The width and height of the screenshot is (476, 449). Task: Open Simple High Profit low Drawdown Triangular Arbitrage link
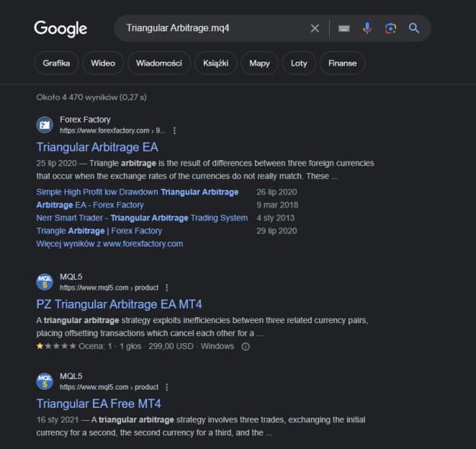137,192
